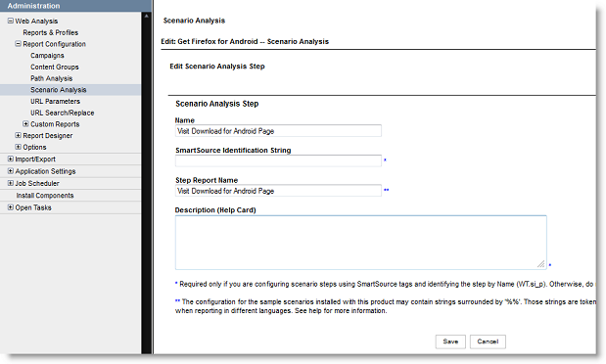Click the Report Configuration label
Screen dimensions: 606x364
tap(54, 44)
